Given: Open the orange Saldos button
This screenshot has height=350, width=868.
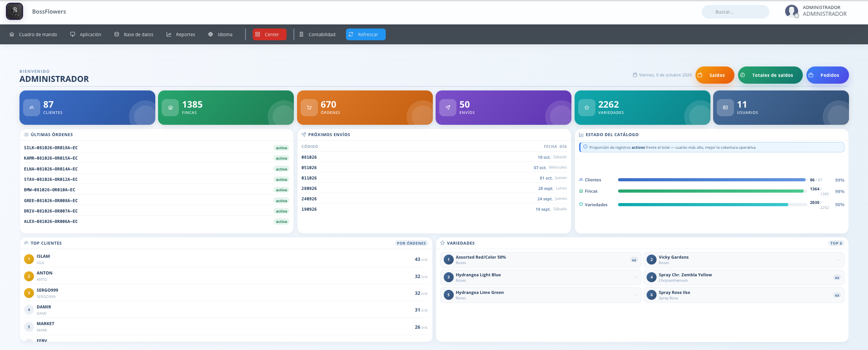Looking at the screenshot, I should pos(715,75).
